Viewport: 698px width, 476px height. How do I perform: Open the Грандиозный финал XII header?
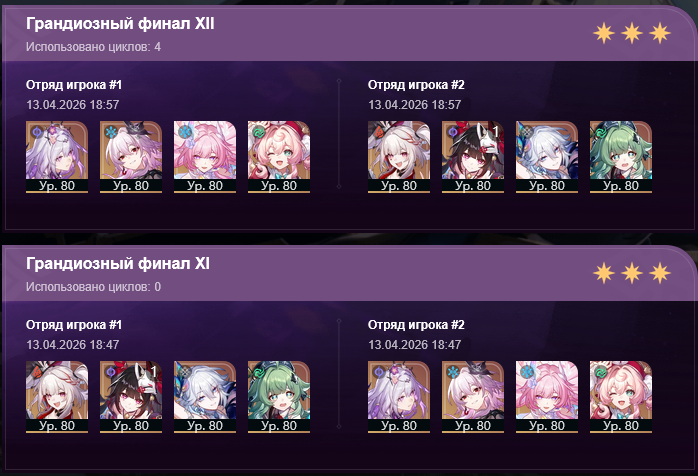pyautogui.click(x=120, y=24)
